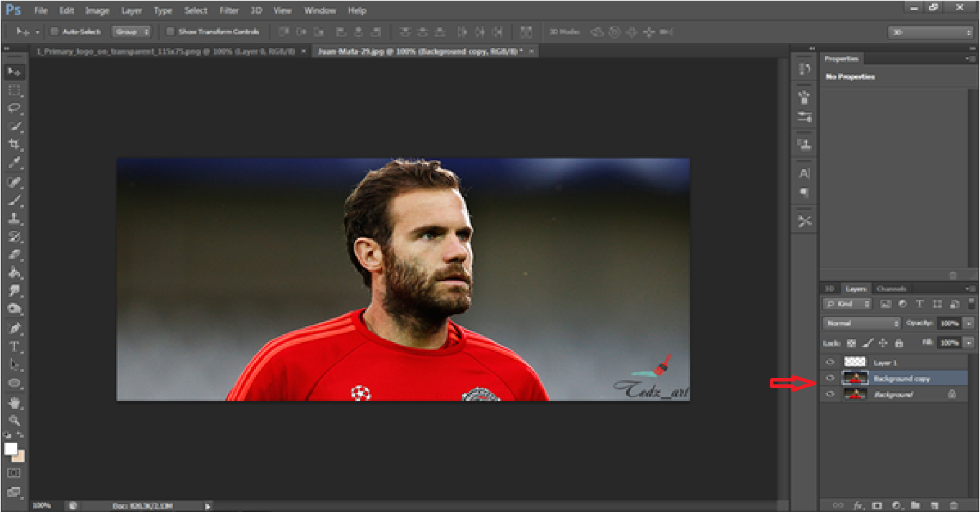This screenshot has height=512, width=980.
Task: Toggle visibility of Layer 1
Action: click(x=830, y=362)
